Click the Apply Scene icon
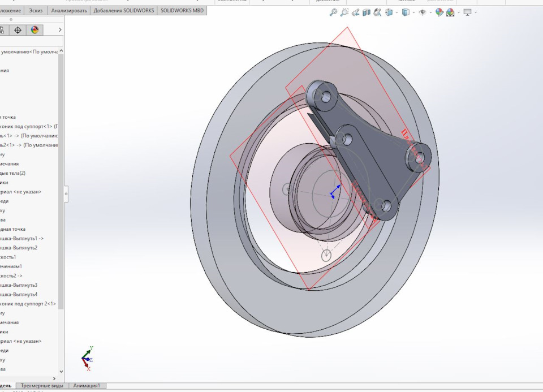Image resolution: width=543 pixels, height=392 pixels. (450, 12)
